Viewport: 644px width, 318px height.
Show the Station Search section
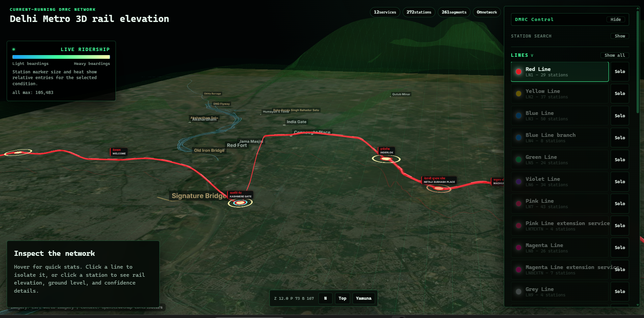620,36
